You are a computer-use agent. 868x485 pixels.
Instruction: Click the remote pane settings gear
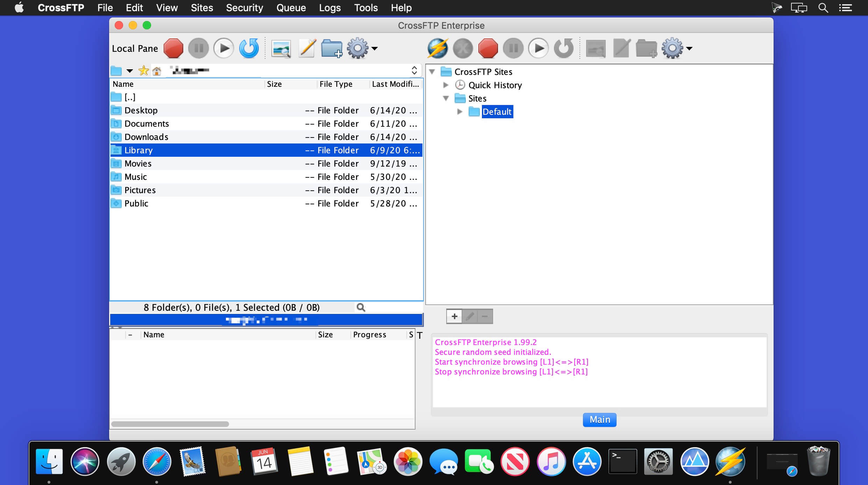pyautogui.click(x=672, y=48)
